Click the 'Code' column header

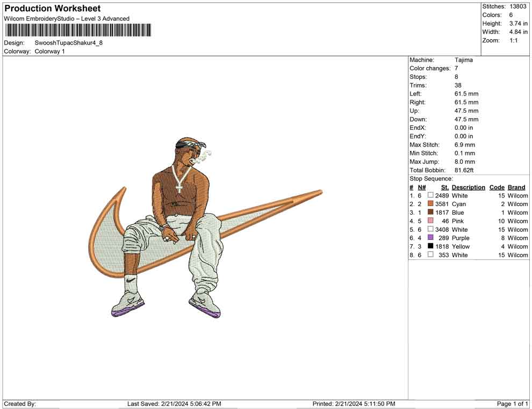(497, 187)
